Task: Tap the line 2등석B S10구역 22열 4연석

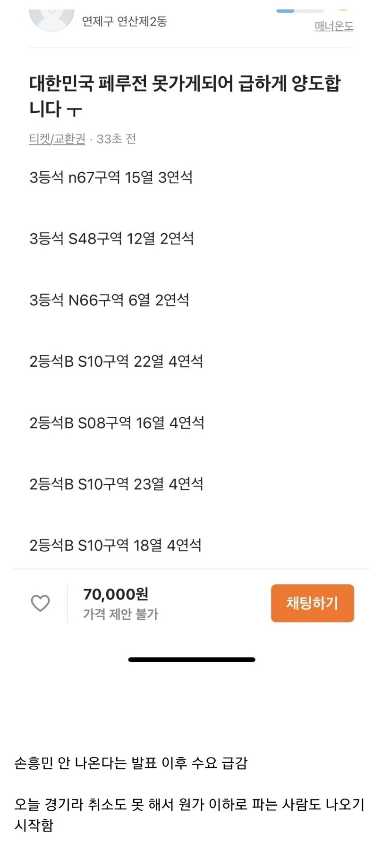Action: (116, 362)
